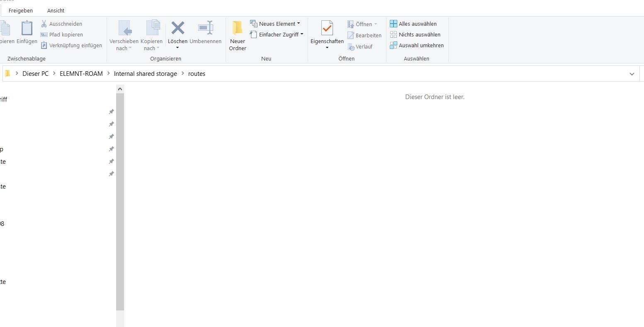Click the Löschen red X icon
Viewport: 644px width, 327px height.
[x=177, y=29]
